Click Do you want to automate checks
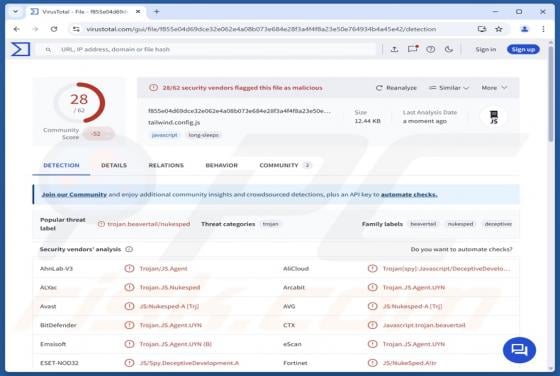 click(461, 249)
